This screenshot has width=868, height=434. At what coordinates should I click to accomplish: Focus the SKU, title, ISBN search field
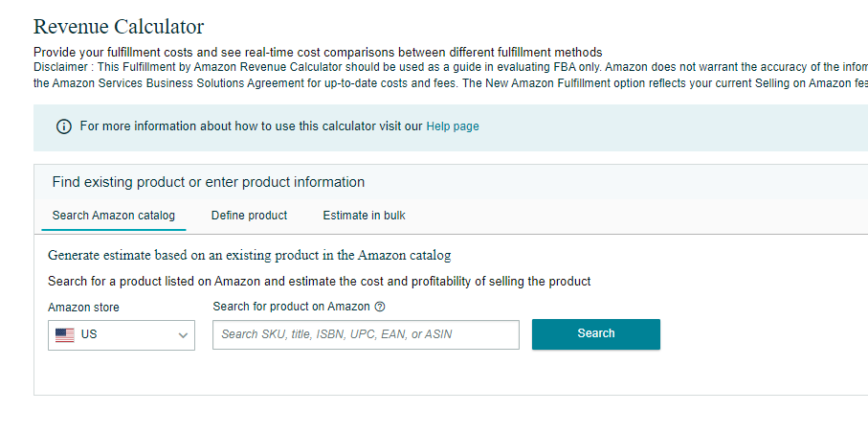click(x=366, y=334)
